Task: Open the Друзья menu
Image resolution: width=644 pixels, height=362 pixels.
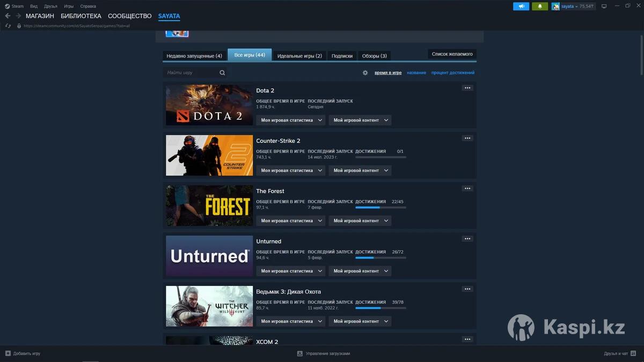Action: tap(51, 6)
